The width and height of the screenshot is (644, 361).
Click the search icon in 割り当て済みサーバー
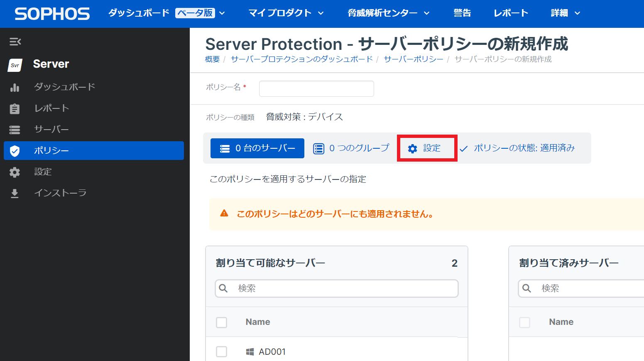click(527, 288)
